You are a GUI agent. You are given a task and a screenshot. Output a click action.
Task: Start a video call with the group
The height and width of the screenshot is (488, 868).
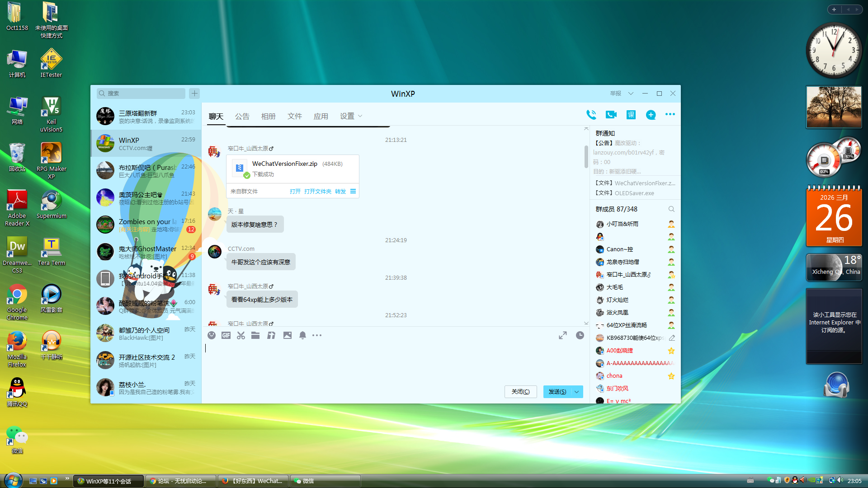coord(611,115)
